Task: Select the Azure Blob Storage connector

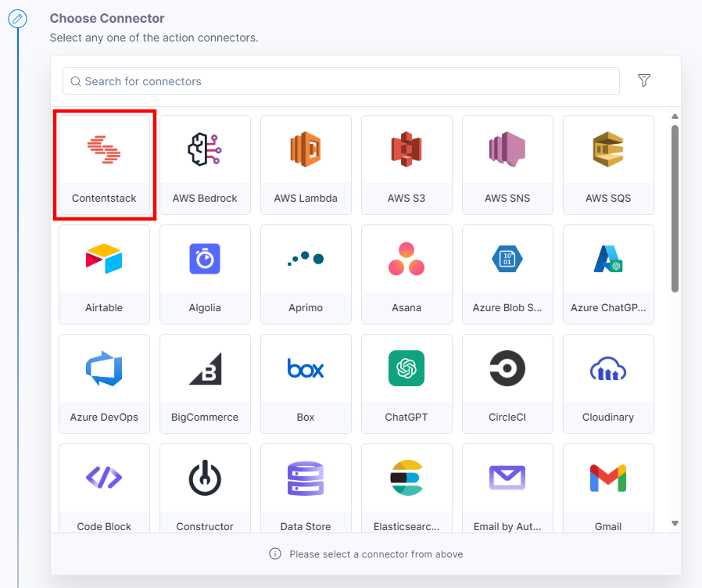Action: coord(507,274)
